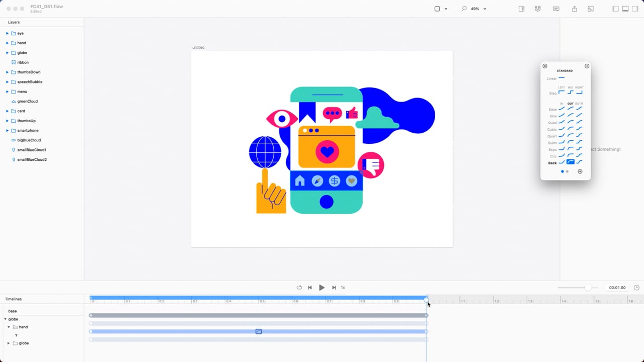Expand the eye layer group

(8, 33)
